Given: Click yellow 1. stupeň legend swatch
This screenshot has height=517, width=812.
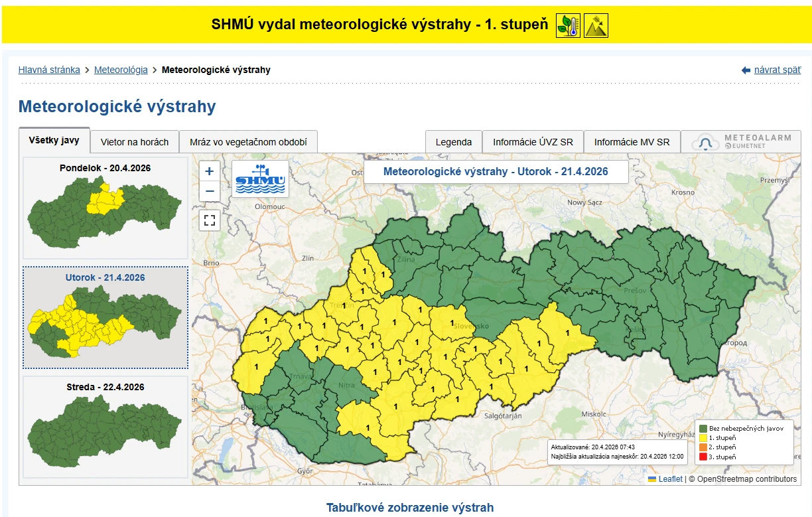Looking at the screenshot, I should tap(703, 438).
